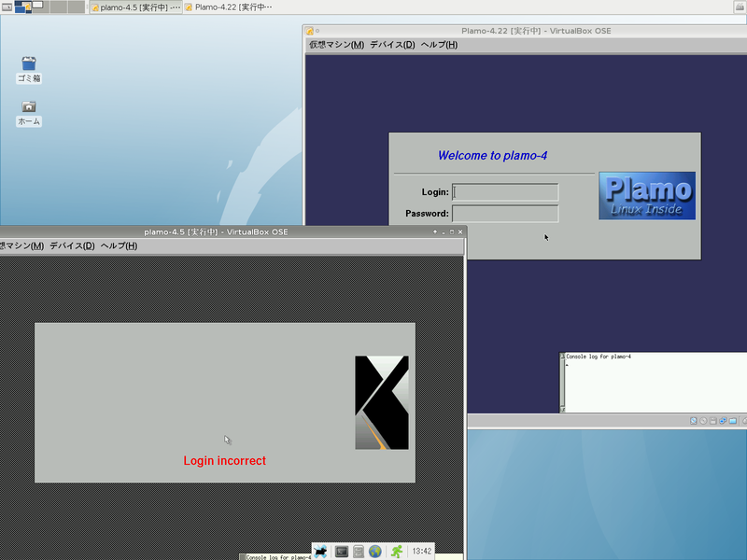The width and height of the screenshot is (747, 560).
Task: Close the plamo-4.5 VirtualBox window
Action: tap(460, 231)
